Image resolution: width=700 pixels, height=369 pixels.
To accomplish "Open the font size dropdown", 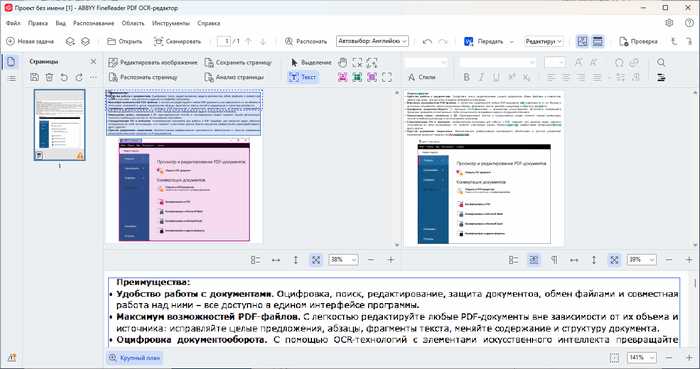I will pyautogui.click(x=555, y=62).
